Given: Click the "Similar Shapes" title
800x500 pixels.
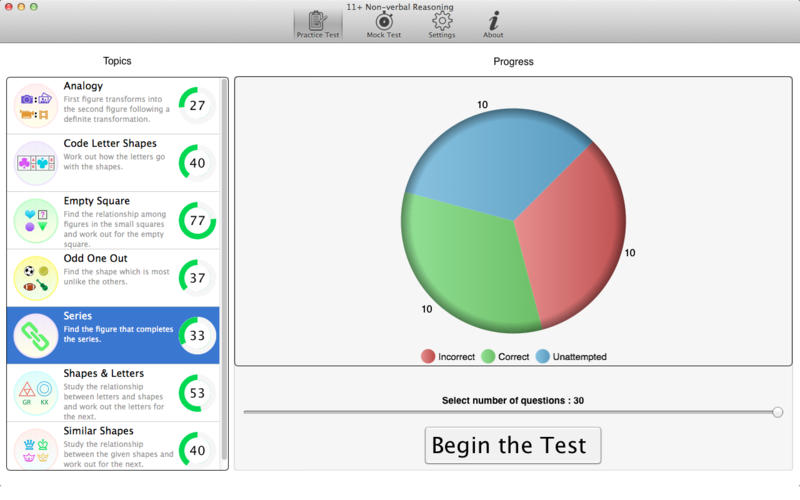Looking at the screenshot, I should click(x=98, y=431).
